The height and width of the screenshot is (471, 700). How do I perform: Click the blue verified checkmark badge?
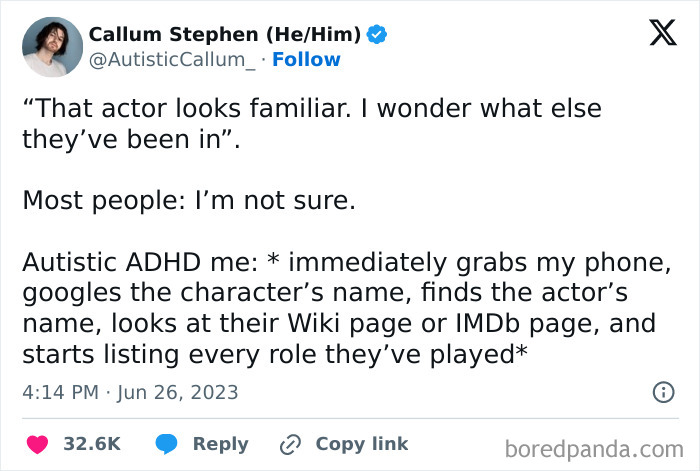tap(377, 34)
